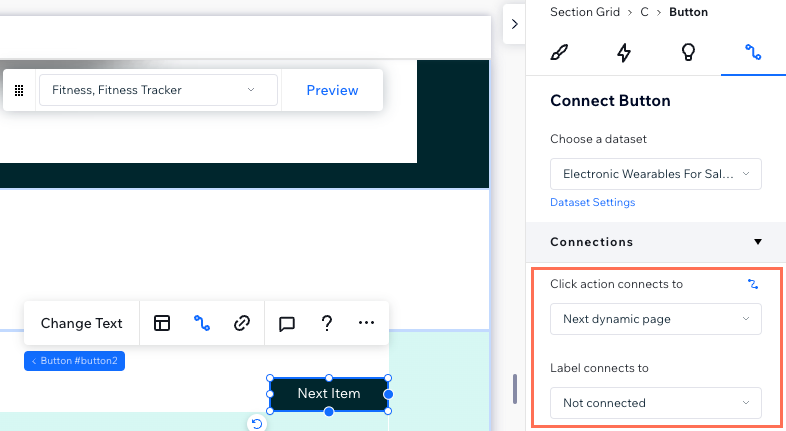The image size is (786, 431).
Task: Switch to the Interactions lightning tab
Action: [x=624, y=53]
